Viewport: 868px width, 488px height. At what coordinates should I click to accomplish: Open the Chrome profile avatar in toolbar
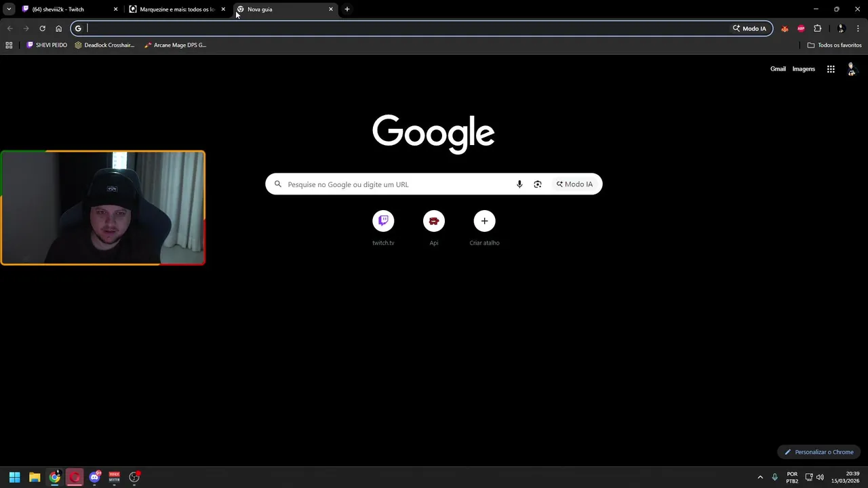click(841, 28)
